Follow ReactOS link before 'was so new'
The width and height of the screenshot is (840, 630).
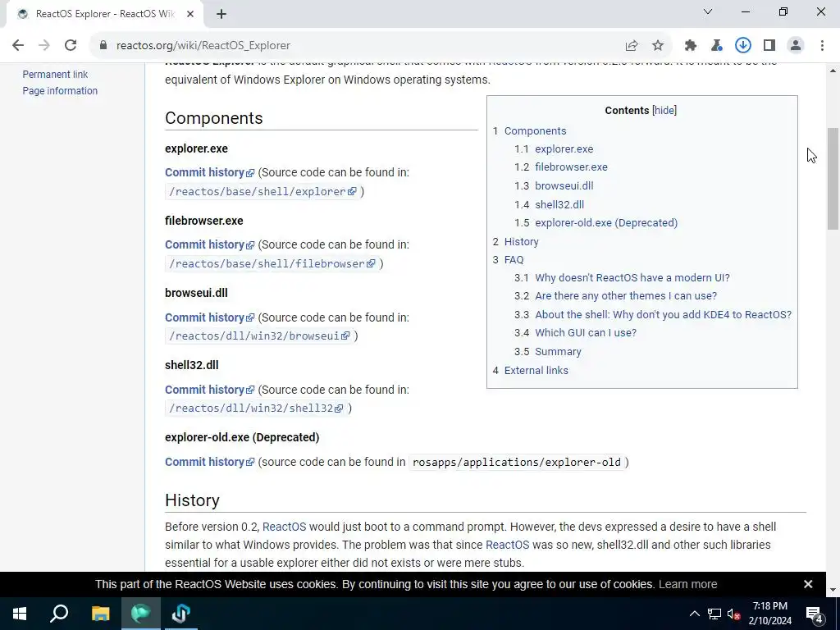pos(507,545)
